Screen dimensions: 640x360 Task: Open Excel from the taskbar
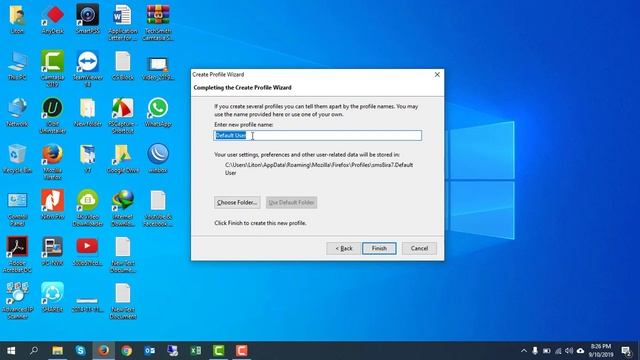pos(196,351)
